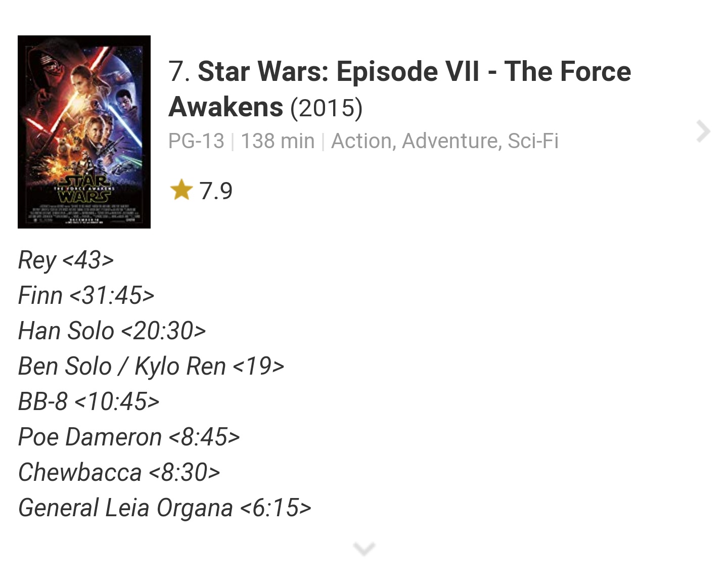Click the (2015) release year
This screenshot has width=728, height=587.
pos(326,108)
